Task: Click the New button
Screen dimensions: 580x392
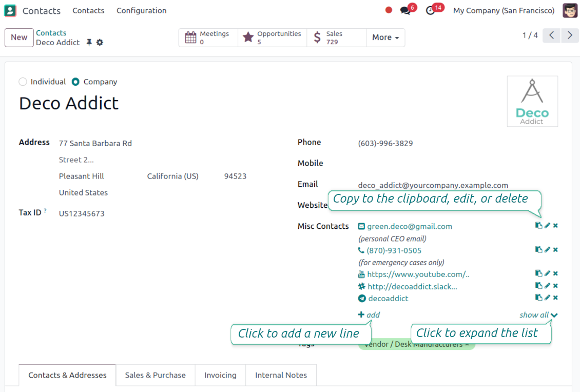Action: point(19,37)
